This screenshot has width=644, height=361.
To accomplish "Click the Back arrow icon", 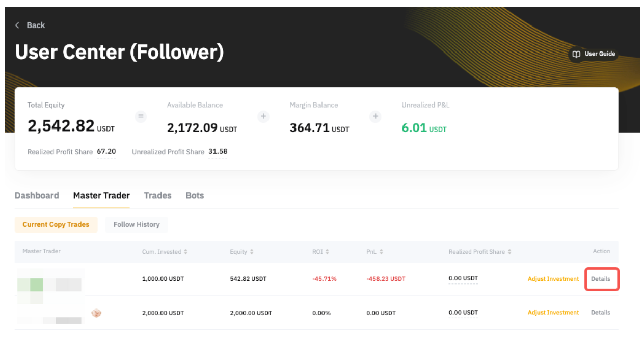I will (17, 25).
